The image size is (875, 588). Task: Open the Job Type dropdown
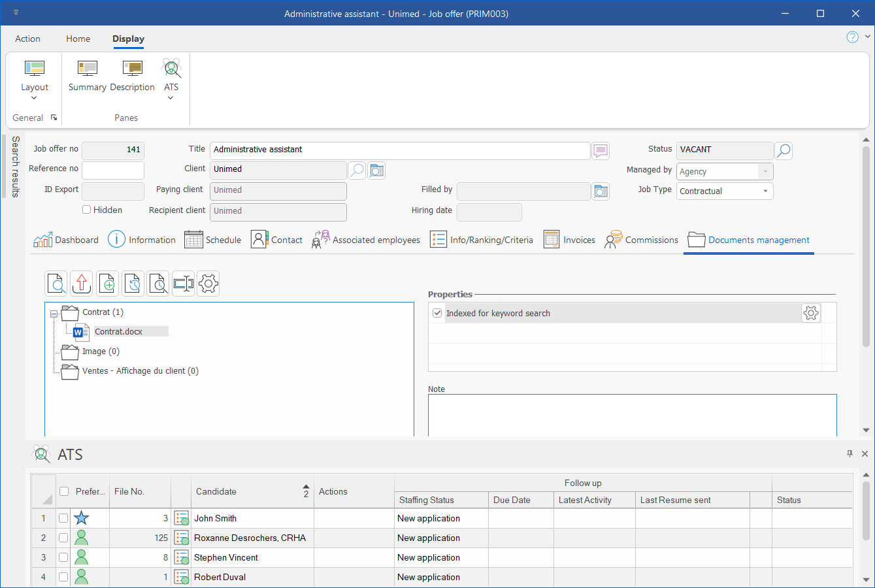[x=765, y=191]
